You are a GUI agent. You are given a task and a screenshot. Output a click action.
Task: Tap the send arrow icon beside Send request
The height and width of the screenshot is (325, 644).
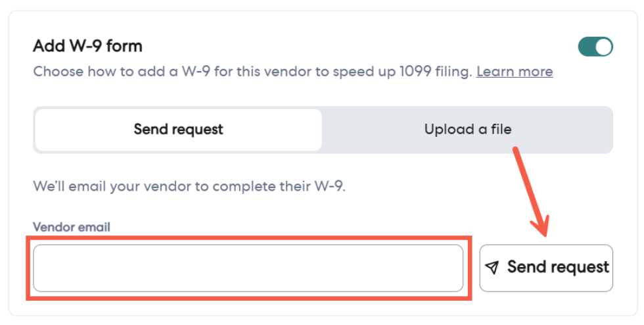(492, 267)
